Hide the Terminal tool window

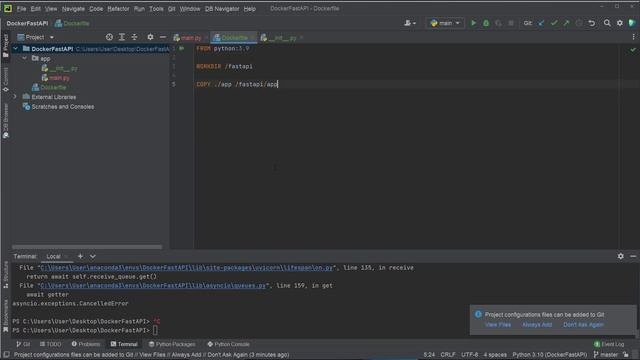coord(633,256)
